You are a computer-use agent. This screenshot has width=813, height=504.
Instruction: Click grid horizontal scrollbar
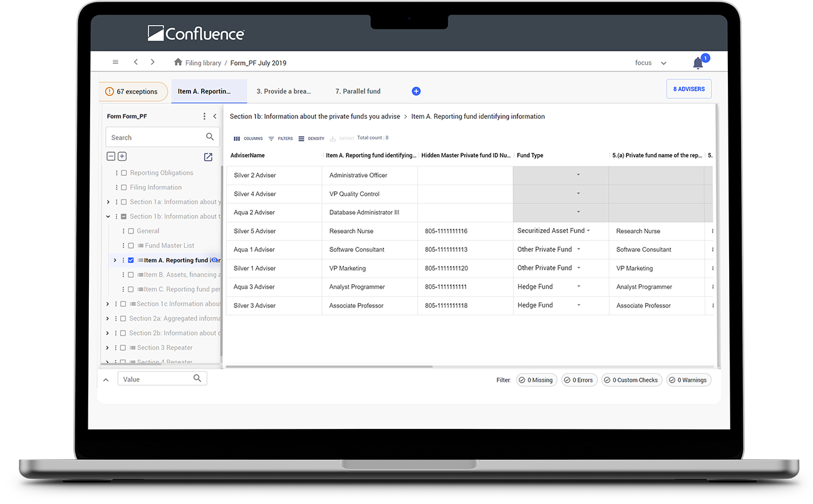point(329,367)
